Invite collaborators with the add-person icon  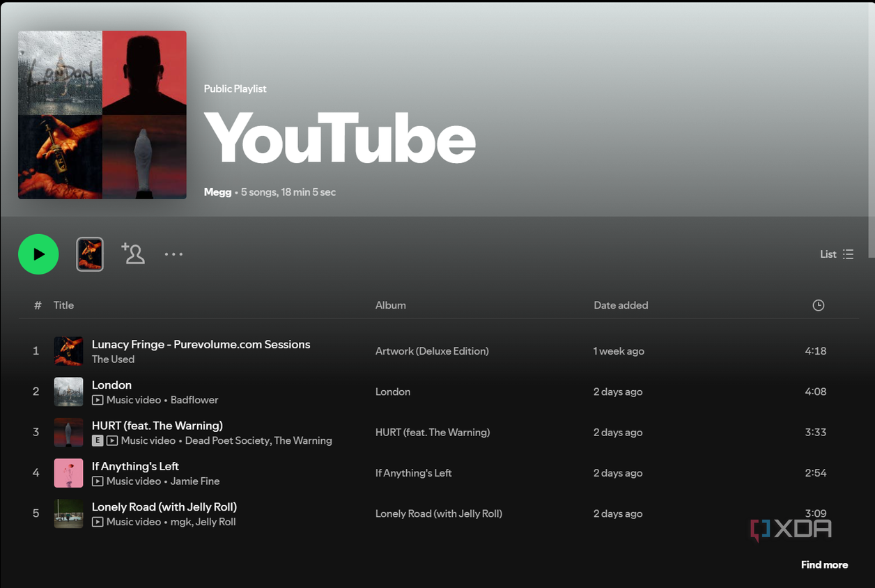133,254
